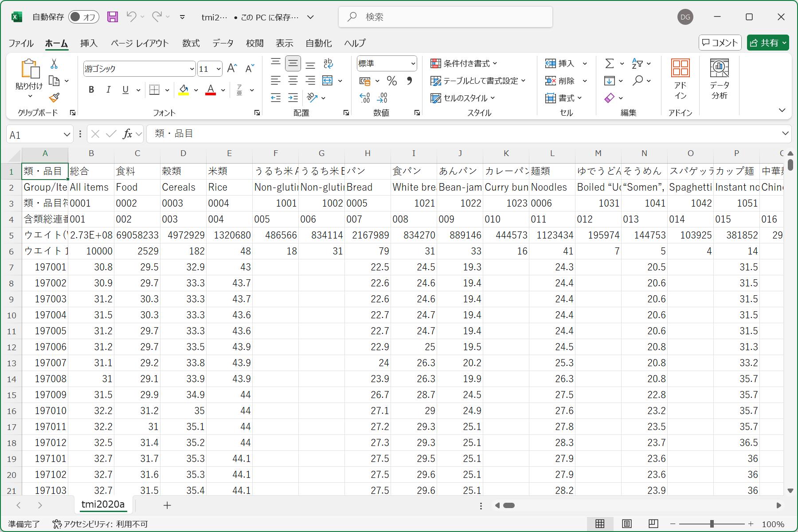Click the Increase Indent icon
Image resolution: width=798 pixels, height=532 pixels.
(x=293, y=98)
